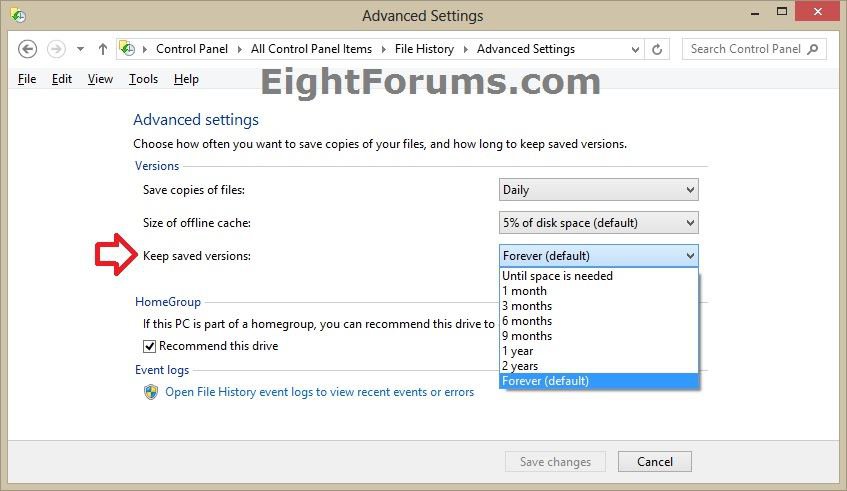
Task: Click the window icon in title bar
Action: point(18,15)
